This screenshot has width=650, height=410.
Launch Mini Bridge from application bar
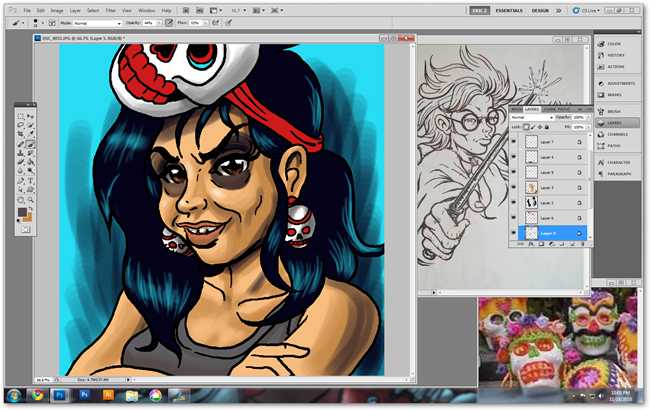[x=199, y=10]
